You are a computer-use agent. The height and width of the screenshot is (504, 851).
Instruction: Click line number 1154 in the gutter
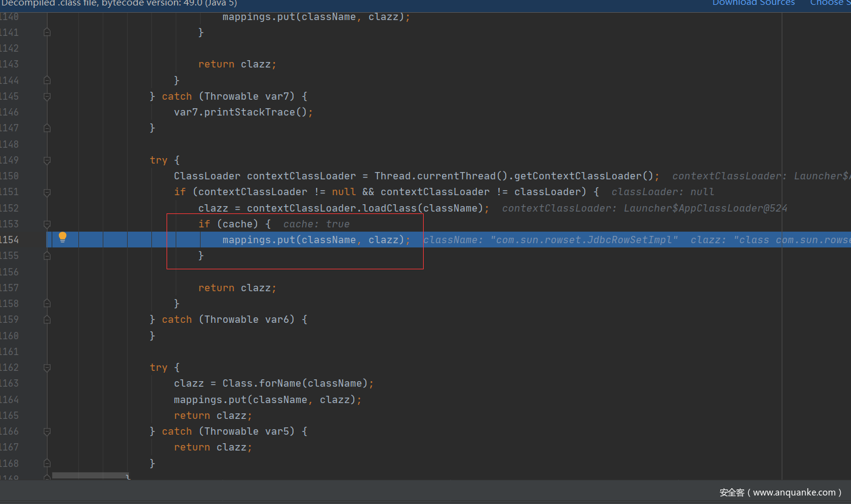[x=9, y=240]
